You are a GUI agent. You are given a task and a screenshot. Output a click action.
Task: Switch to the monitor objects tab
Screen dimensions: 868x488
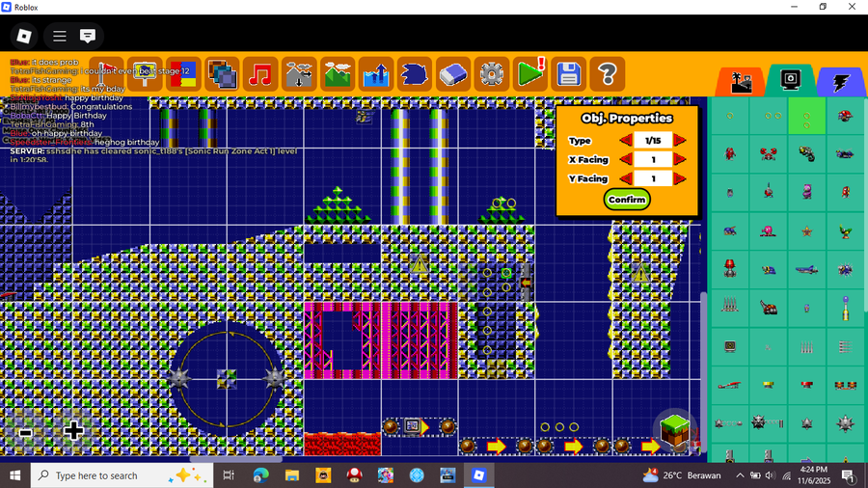(x=791, y=80)
